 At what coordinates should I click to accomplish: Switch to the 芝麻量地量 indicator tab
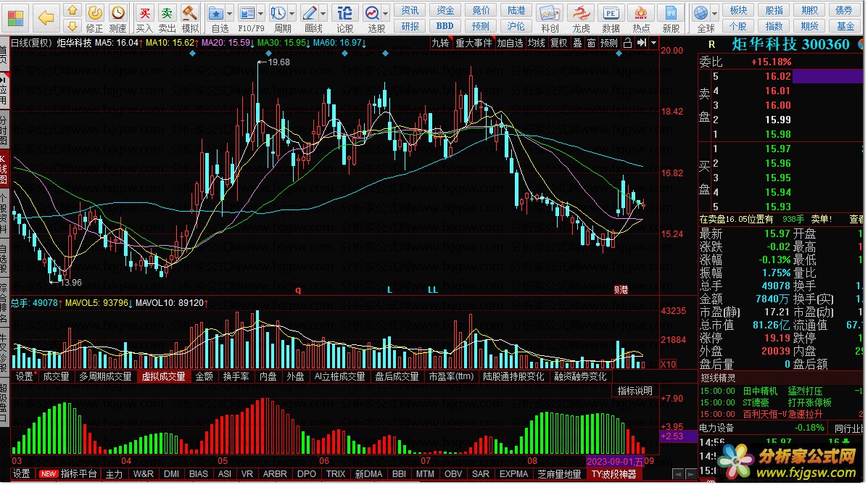[x=558, y=474]
